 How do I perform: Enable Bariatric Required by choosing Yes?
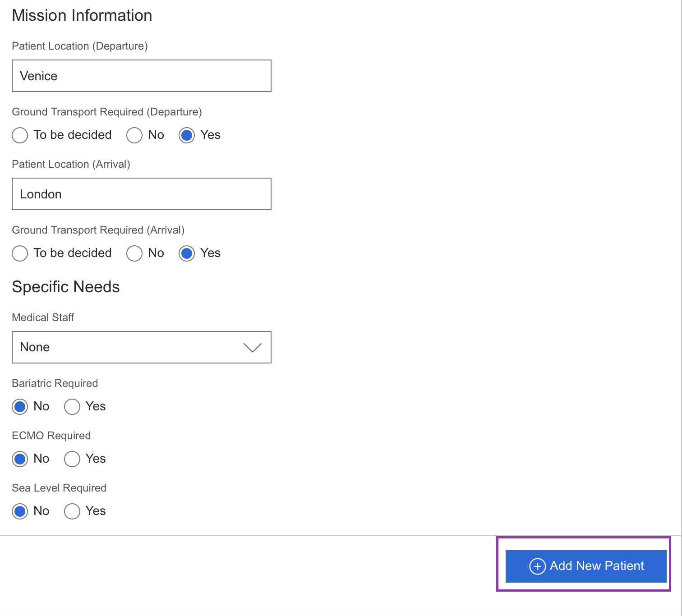[72, 407]
